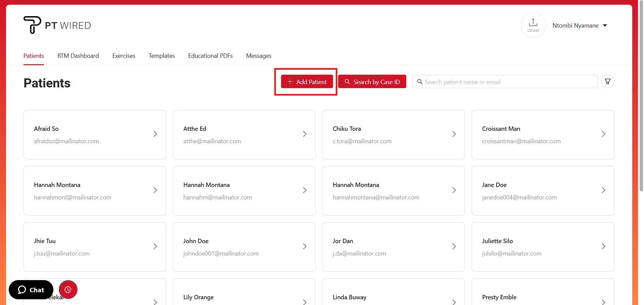Screen dimensions: 644x305
Task: Click the email johndoe001@mailinator.com
Action: [x=221, y=254]
